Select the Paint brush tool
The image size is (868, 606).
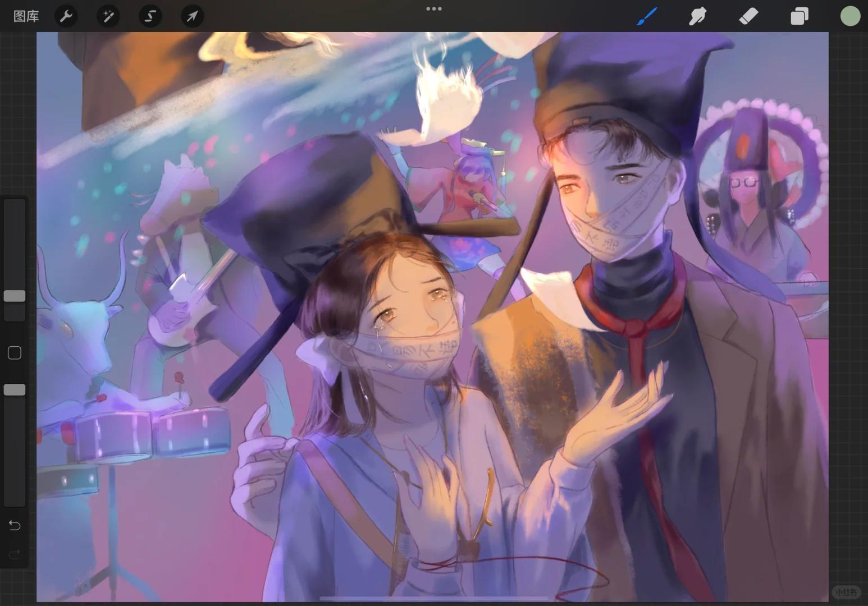click(x=647, y=16)
